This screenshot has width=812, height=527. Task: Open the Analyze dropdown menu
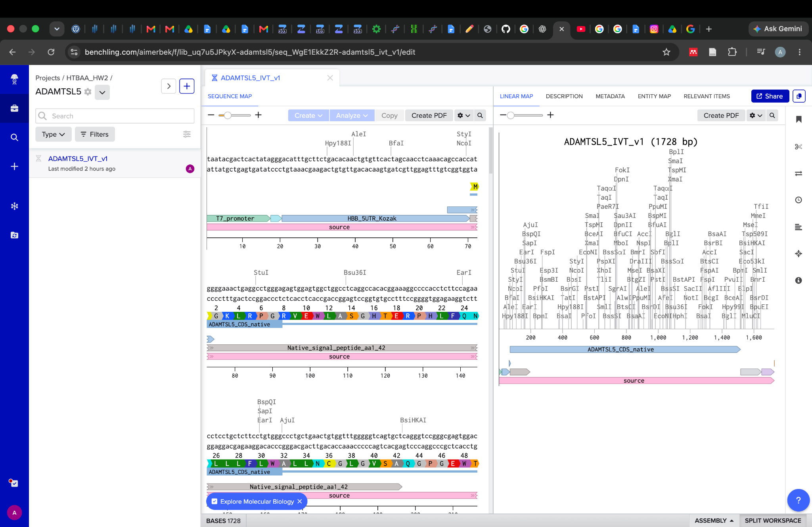352,115
